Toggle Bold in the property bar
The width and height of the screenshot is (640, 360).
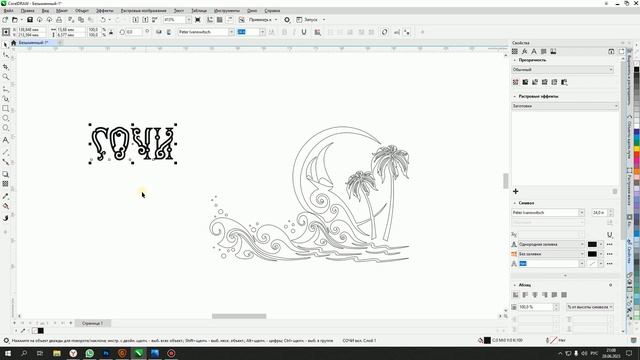(284, 32)
